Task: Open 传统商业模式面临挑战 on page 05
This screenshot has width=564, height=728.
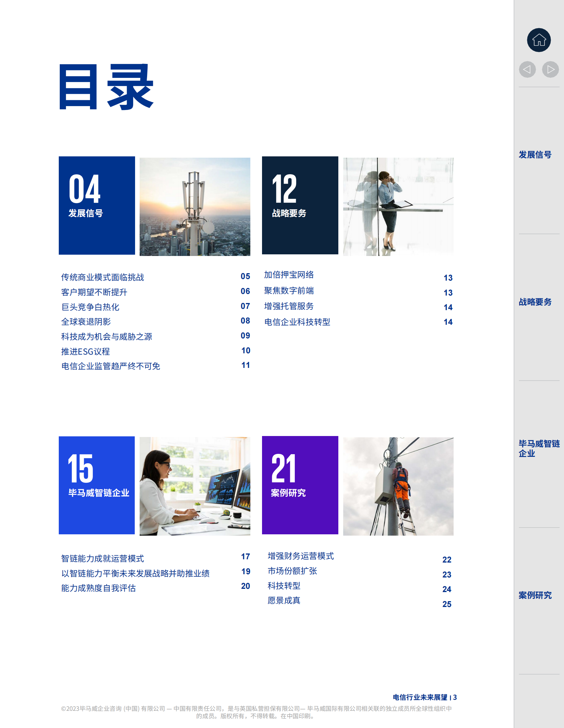Action: tap(102, 277)
